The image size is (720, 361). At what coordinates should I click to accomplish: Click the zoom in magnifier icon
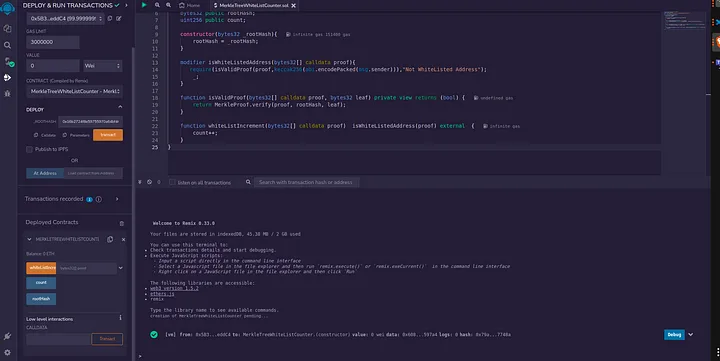pos(169,5)
